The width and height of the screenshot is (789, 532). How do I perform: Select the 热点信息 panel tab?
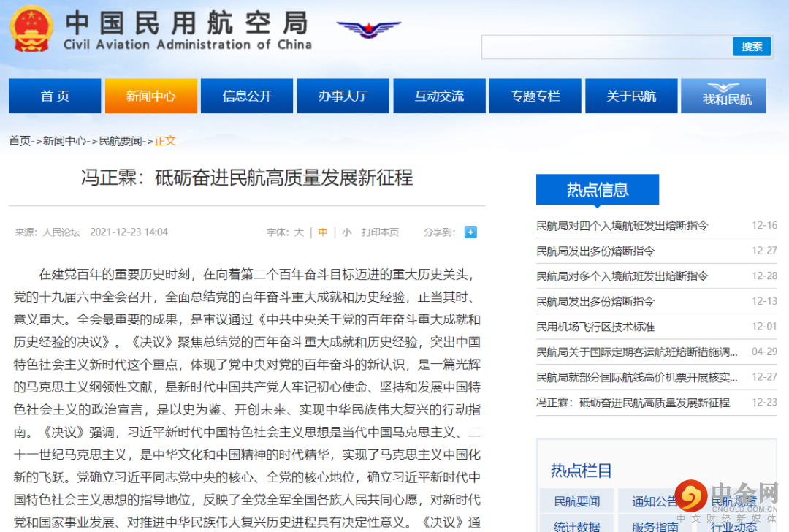click(598, 190)
